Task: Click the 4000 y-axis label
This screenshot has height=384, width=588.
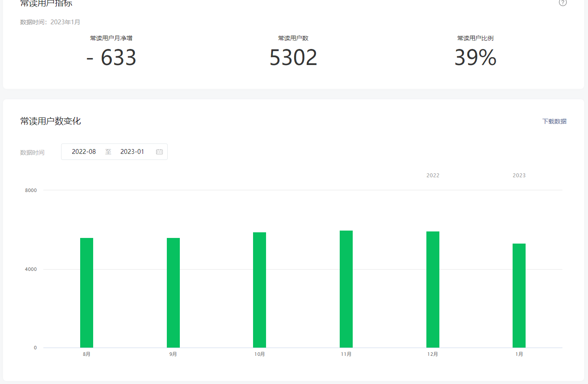Action: pos(30,269)
